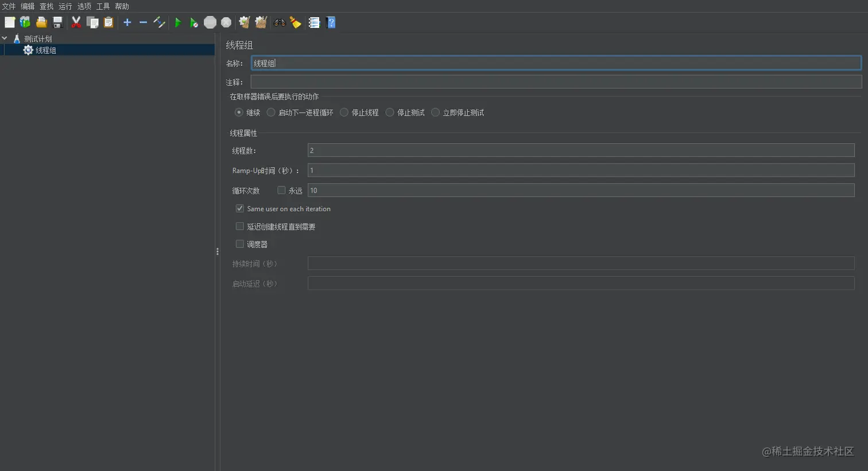This screenshot has height=471, width=868.
Task: Enable 延迟创建线程直到需要 checkbox
Action: (240, 226)
